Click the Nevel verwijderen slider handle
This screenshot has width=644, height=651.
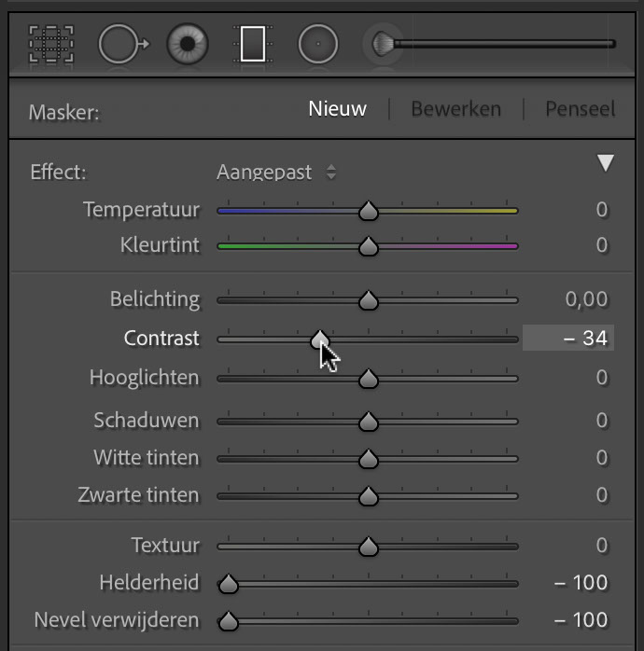228,621
